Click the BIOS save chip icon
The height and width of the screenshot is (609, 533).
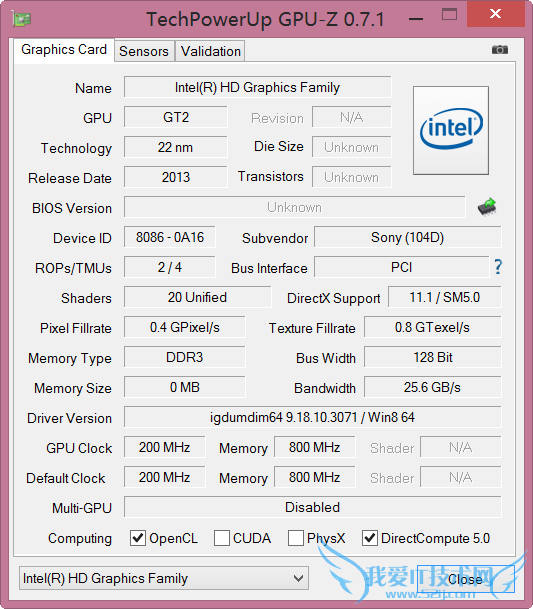(487, 207)
